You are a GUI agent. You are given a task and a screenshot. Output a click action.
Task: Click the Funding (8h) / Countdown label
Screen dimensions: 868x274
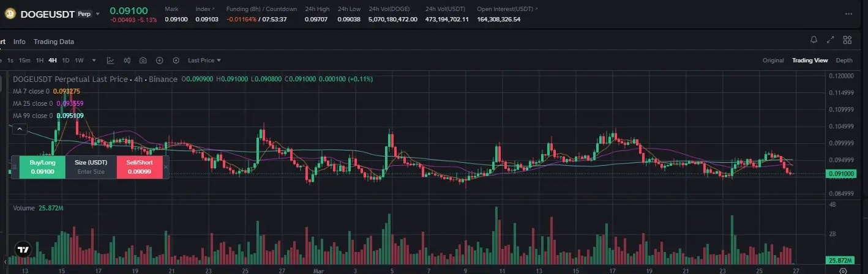[x=262, y=9]
